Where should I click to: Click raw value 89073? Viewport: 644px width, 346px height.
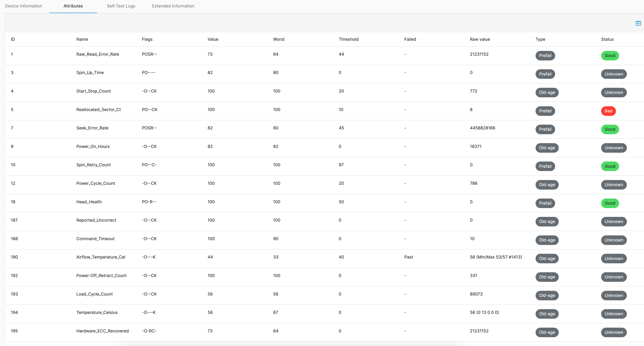476,294
